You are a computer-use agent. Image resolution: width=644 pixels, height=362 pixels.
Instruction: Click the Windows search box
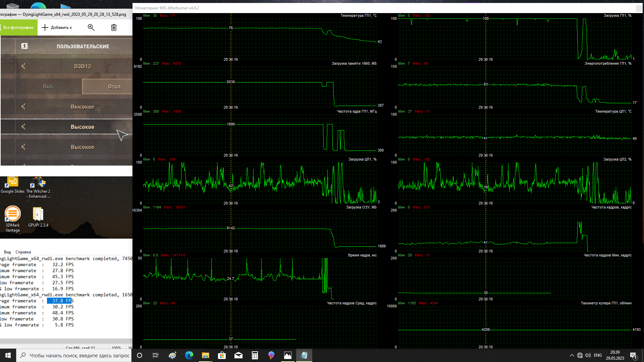point(74,355)
